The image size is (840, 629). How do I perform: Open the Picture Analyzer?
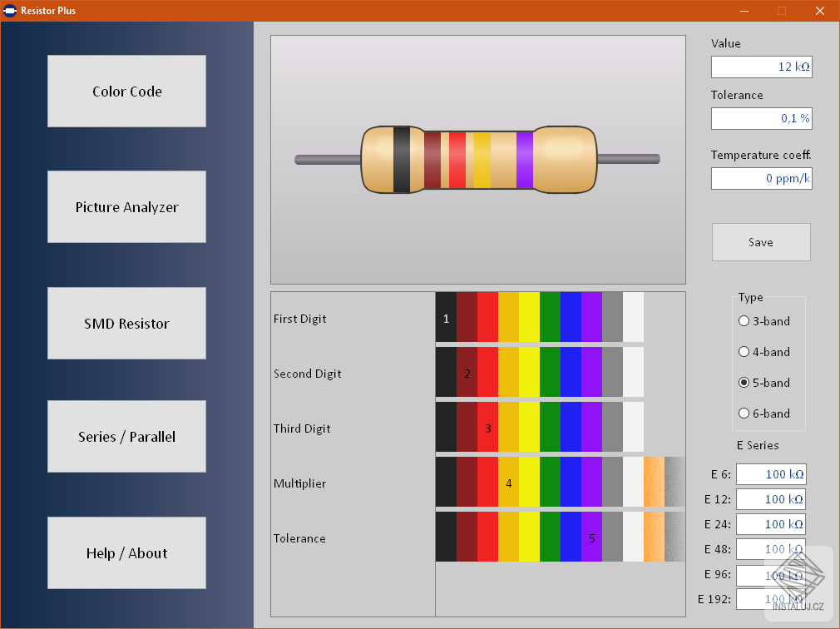pos(126,206)
